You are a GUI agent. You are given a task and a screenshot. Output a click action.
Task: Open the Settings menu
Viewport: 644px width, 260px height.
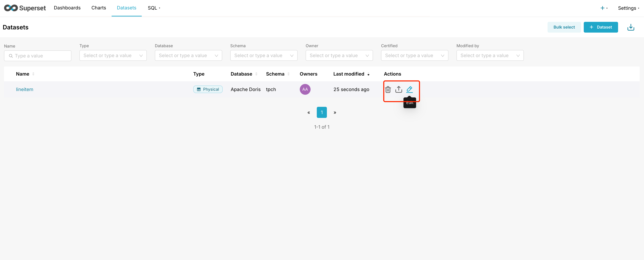[x=628, y=8]
